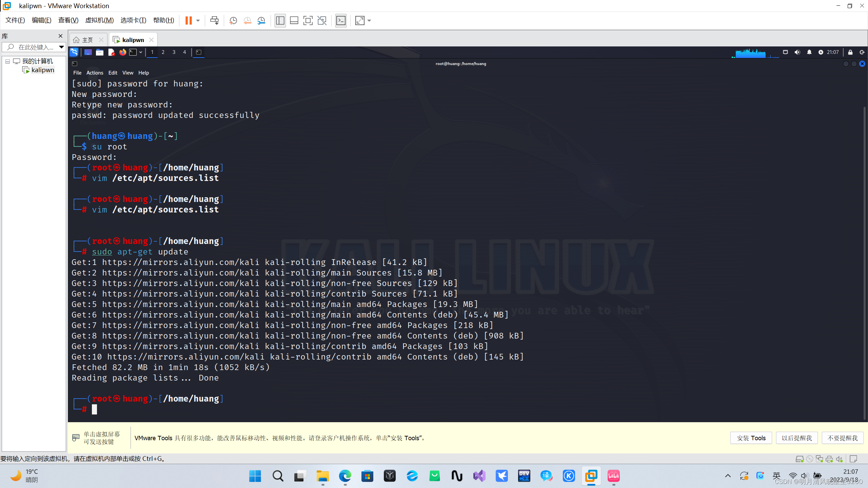Open the Kali power manager icon

click(x=821, y=52)
